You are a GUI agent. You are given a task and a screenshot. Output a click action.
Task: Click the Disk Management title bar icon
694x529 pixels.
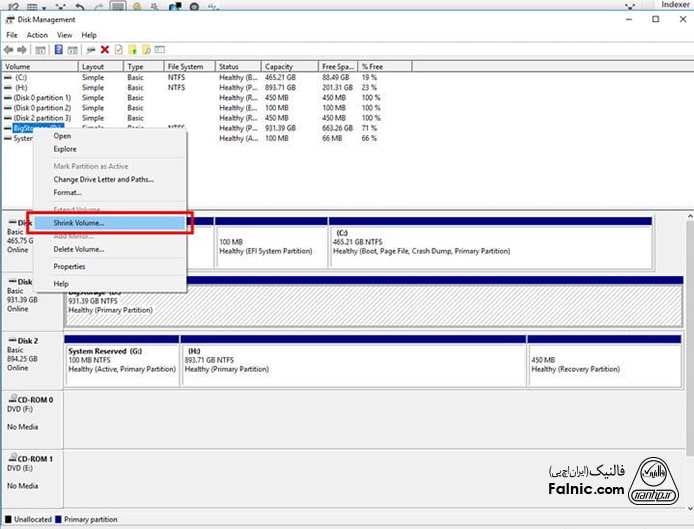click(x=9, y=20)
